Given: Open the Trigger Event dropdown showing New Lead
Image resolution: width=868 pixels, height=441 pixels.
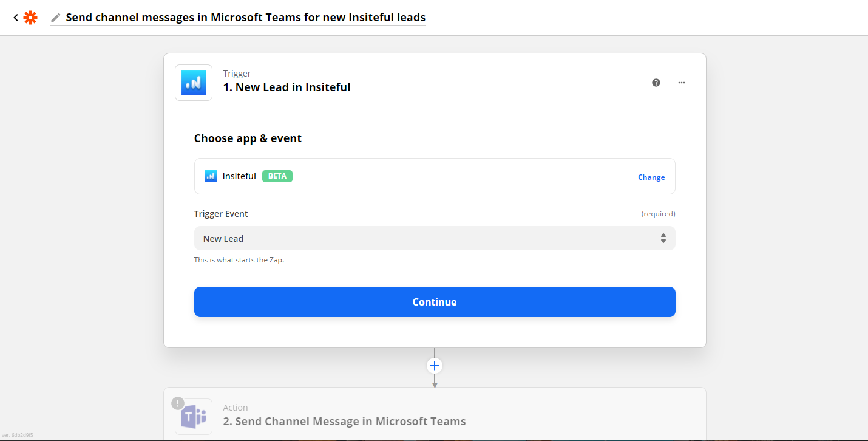Looking at the screenshot, I should (x=435, y=238).
